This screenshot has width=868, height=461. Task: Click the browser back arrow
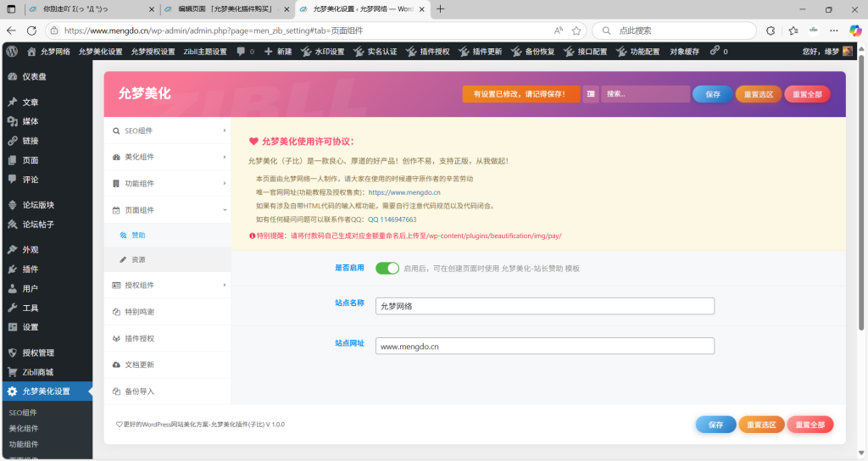(x=12, y=31)
